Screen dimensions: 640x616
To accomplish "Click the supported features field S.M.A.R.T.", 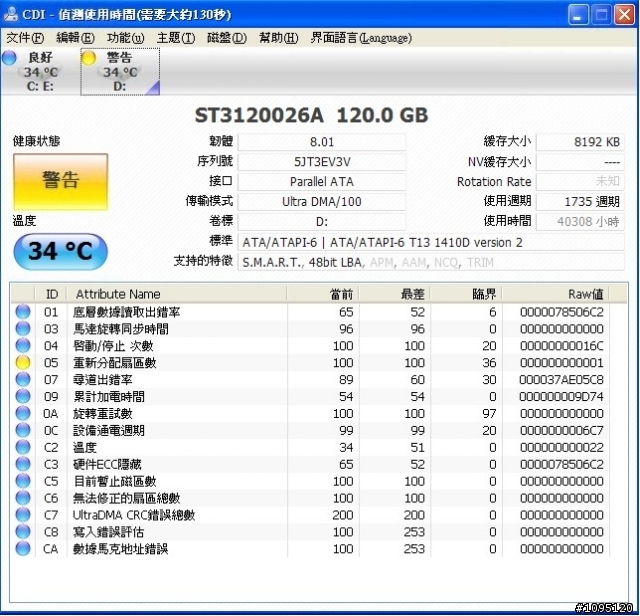I will [x=431, y=262].
